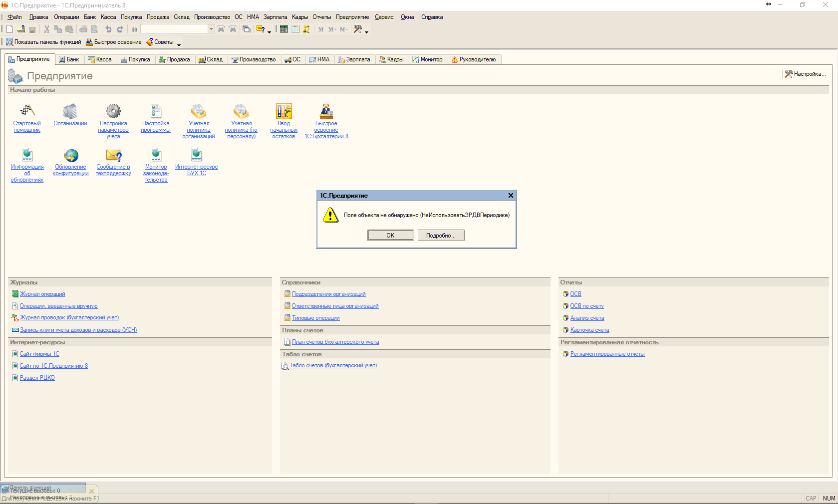Click the hammer-and-wrench tools icon in toolbar

point(358,29)
